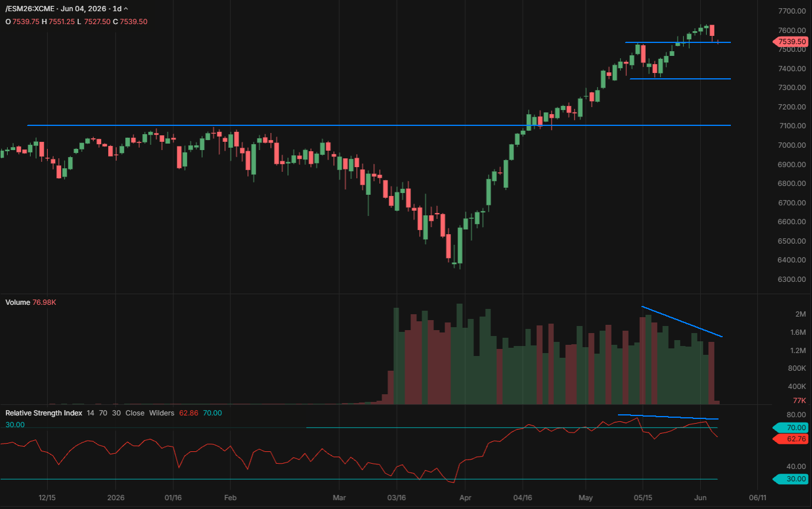Viewport: 812px width, 509px height.
Task: Click date axis label 05/15
Action: (x=643, y=498)
